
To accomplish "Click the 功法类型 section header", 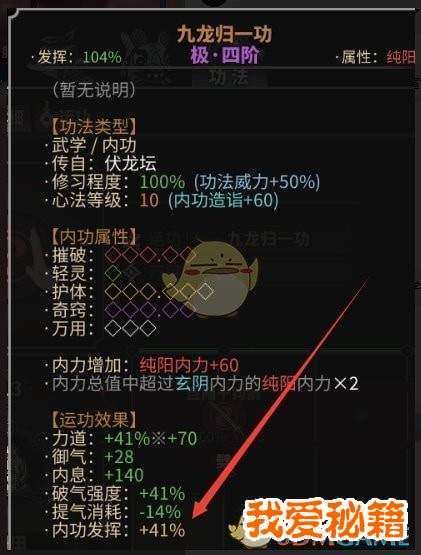I will point(93,127).
